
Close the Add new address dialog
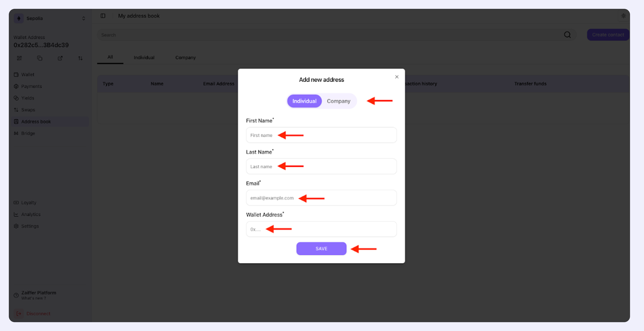tap(396, 77)
